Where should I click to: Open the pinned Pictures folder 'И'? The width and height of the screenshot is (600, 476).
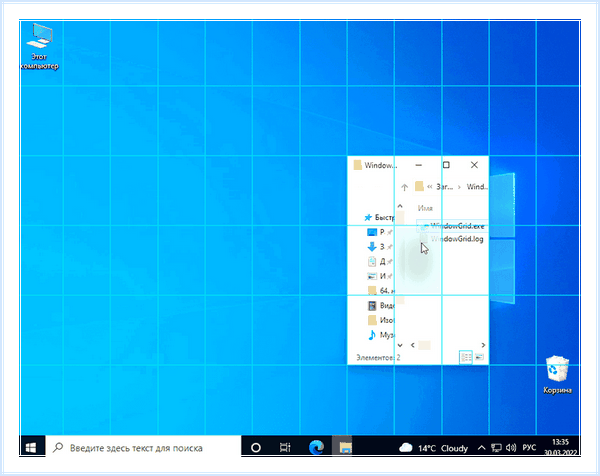379,276
